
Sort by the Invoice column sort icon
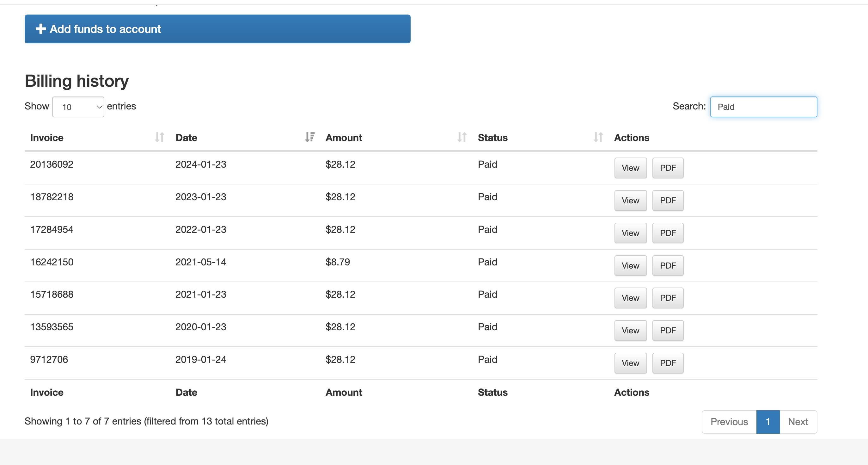(159, 137)
